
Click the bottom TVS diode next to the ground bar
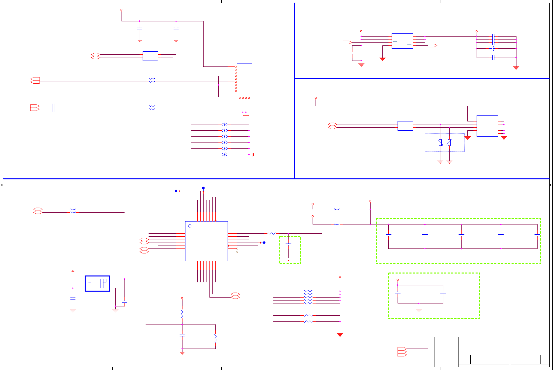[225, 155]
